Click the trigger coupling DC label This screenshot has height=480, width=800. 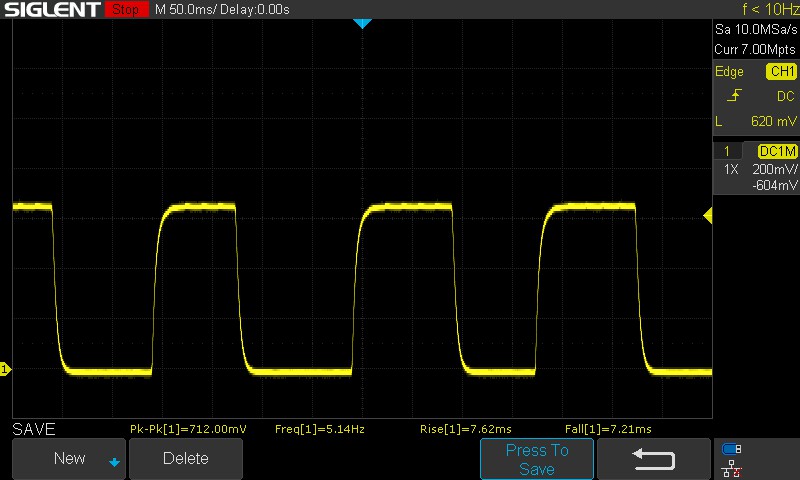[785, 96]
